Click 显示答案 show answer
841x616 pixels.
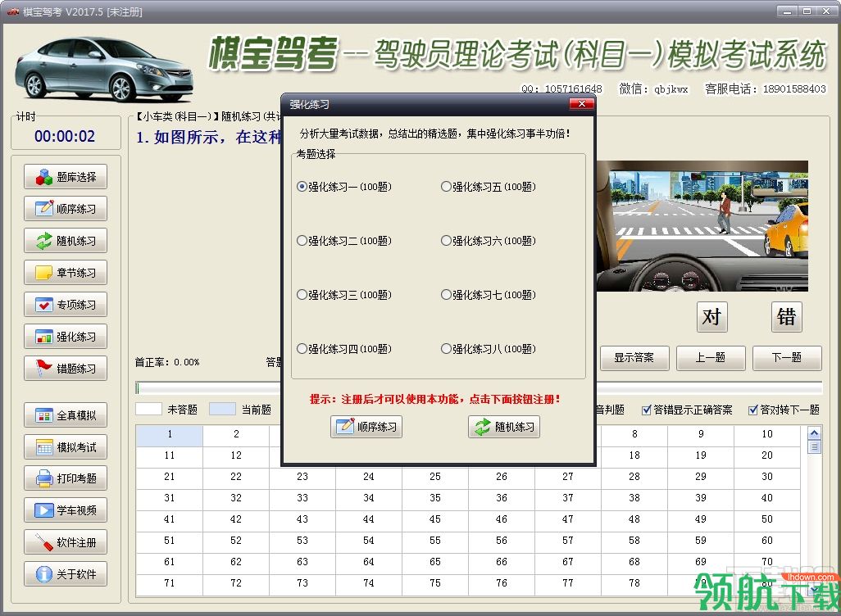point(634,358)
